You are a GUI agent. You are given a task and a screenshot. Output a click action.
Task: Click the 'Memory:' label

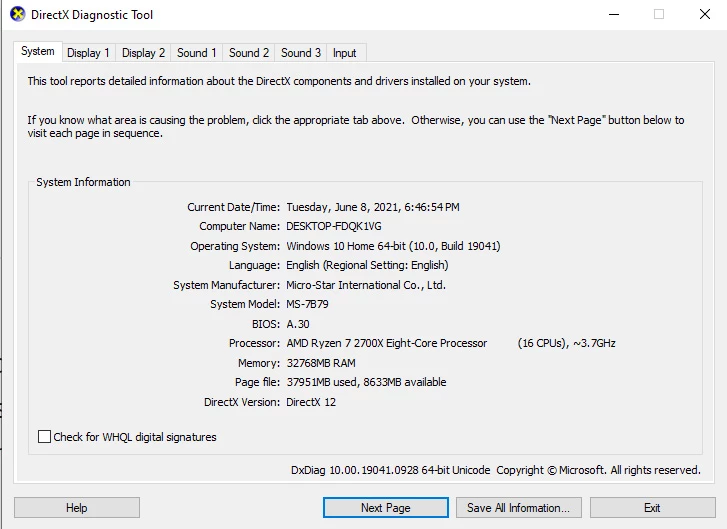(259, 363)
